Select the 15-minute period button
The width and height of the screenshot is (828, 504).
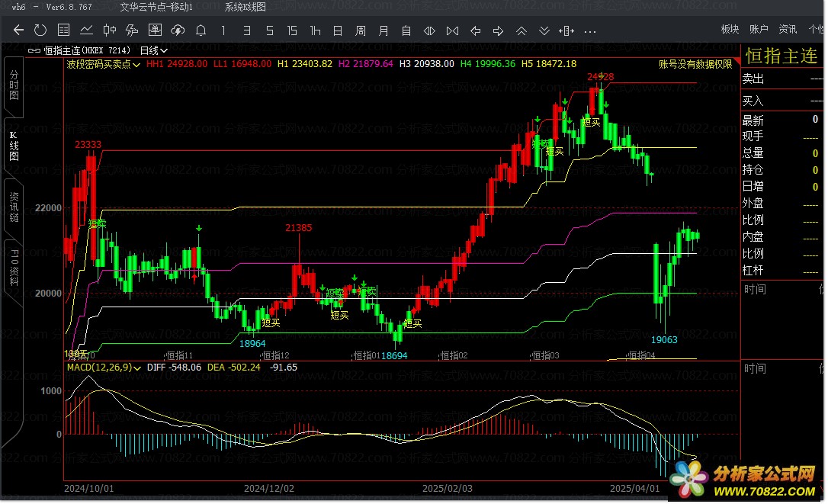(291, 30)
